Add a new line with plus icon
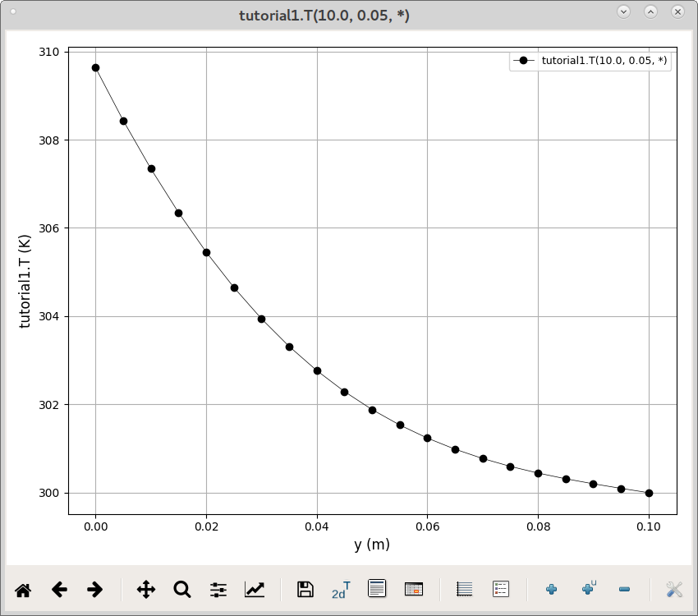 point(552,590)
